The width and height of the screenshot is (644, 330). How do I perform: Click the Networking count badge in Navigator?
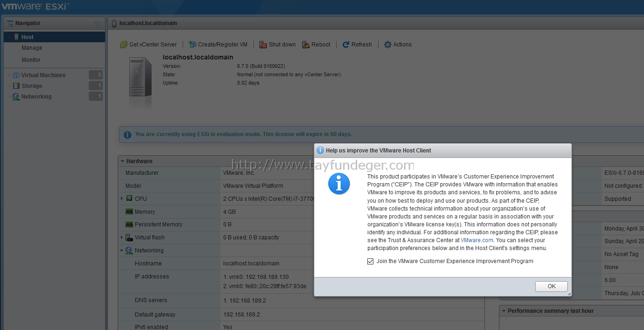96,96
